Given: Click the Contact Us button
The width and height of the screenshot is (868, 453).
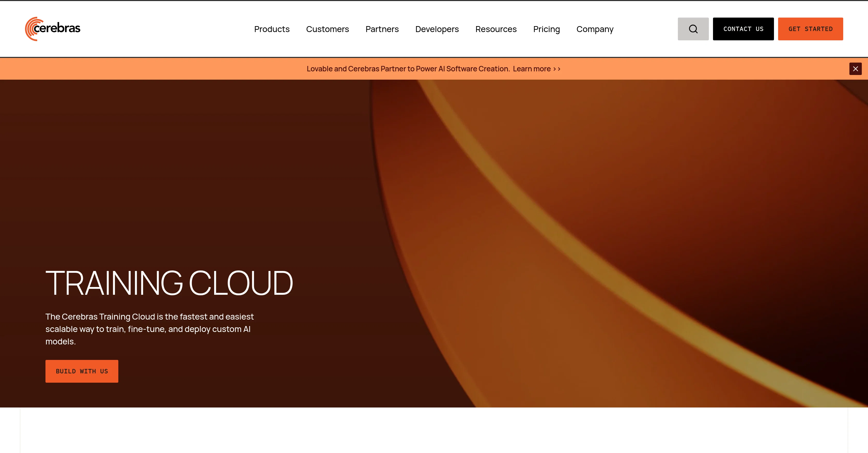Looking at the screenshot, I should 743,29.
